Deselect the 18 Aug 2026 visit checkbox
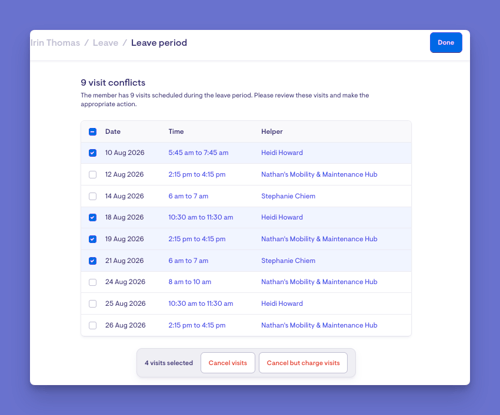This screenshot has width=500, height=415. click(93, 218)
